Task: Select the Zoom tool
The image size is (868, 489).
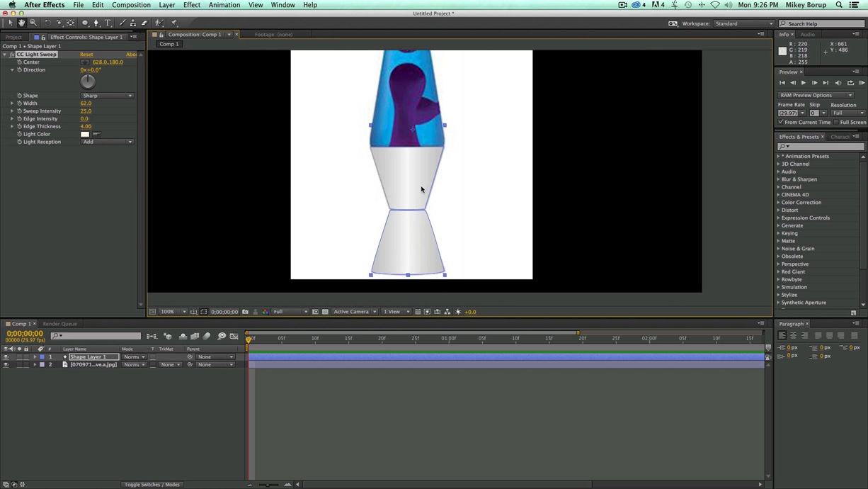Action: (x=33, y=22)
